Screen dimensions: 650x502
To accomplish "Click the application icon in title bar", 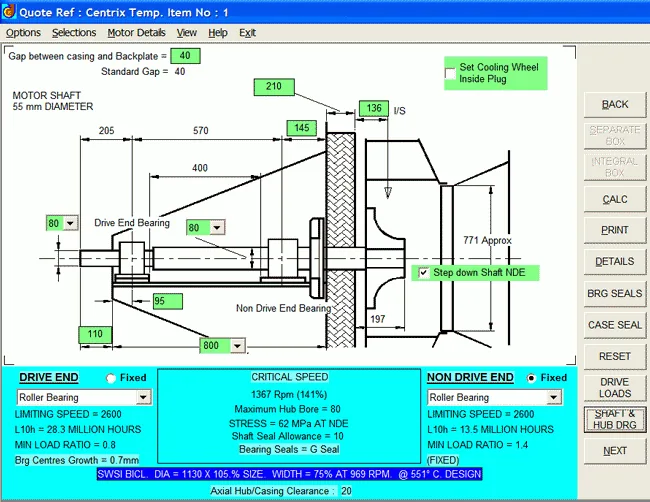I will point(9,12).
